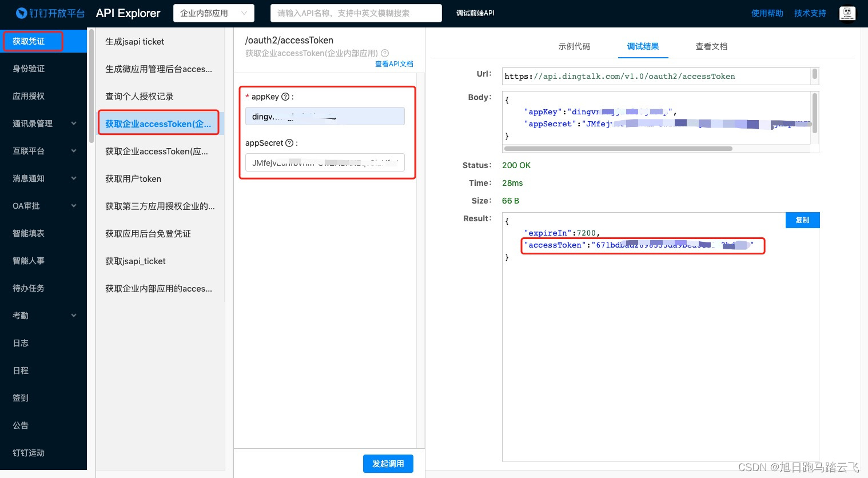Click help icon next to appSecret label
The height and width of the screenshot is (478, 868).
click(x=289, y=143)
